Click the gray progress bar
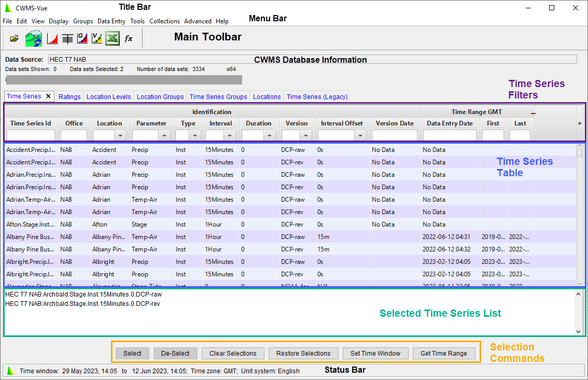Viewport: 588px width, 380px height. 124,80
